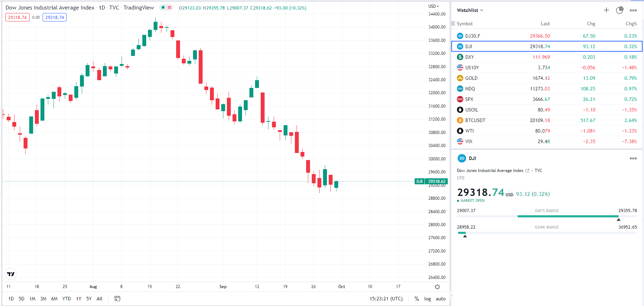
Task: Add a symbol with the plus icon
Action: click(x=606, y=10)
